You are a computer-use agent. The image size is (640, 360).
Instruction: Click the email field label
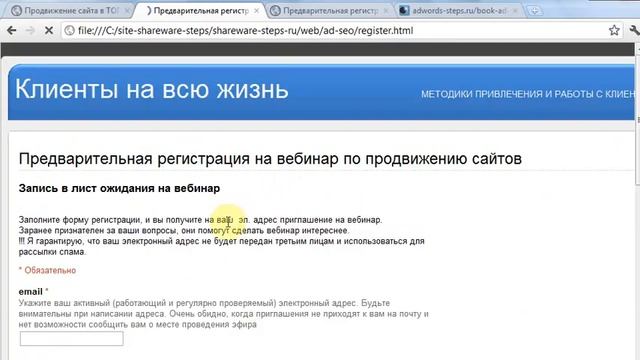coord(31,291)
